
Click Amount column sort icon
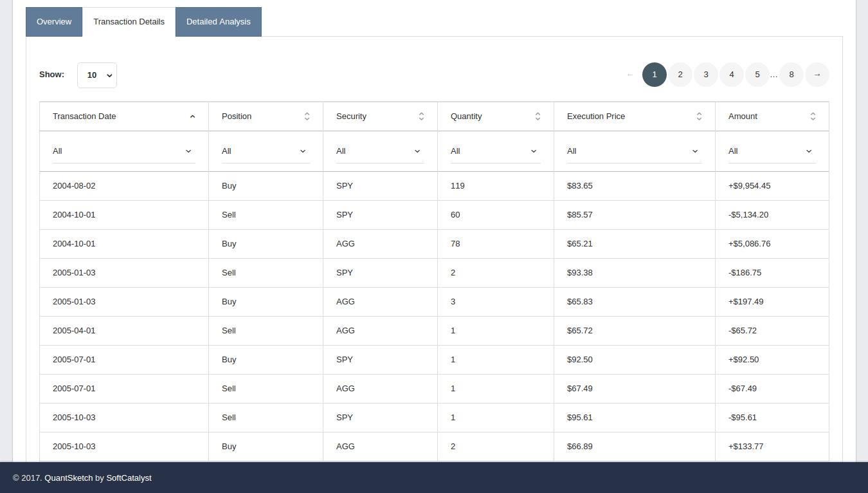coord(813,116)
